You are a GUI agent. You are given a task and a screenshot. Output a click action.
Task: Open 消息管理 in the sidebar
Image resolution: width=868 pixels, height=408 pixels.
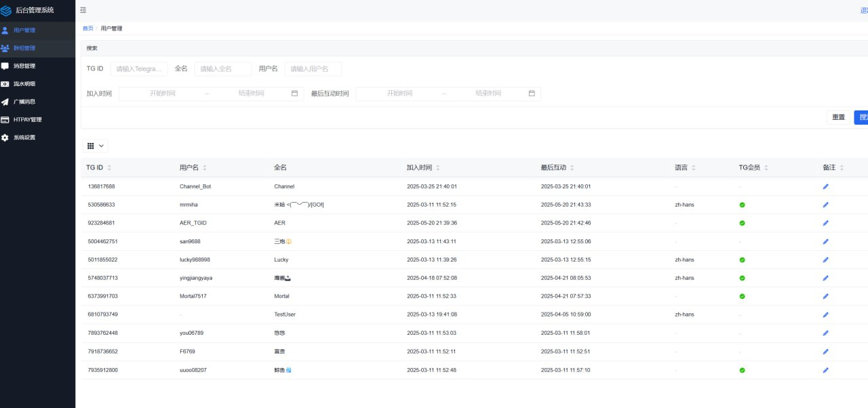24,66
